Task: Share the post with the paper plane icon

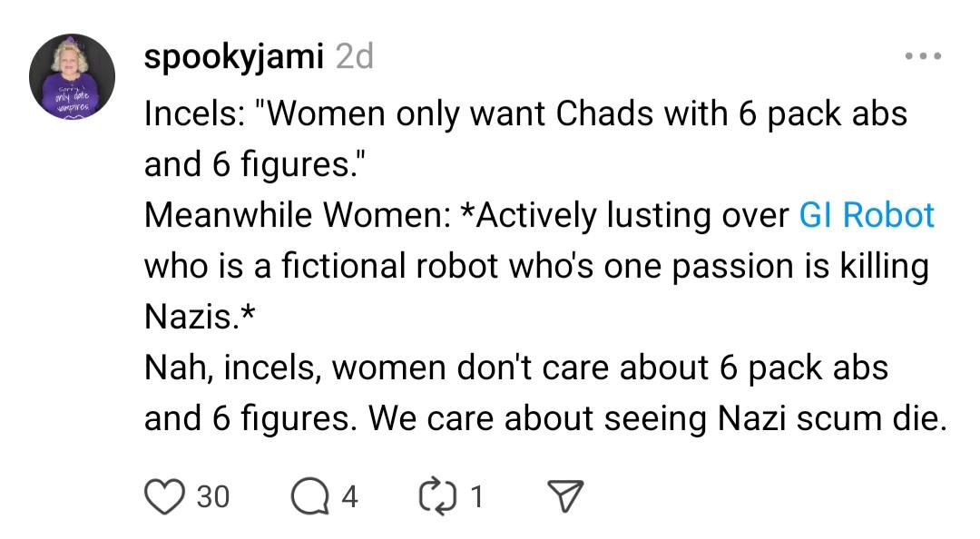Action: pyautogui.click(x=564, y=496)
